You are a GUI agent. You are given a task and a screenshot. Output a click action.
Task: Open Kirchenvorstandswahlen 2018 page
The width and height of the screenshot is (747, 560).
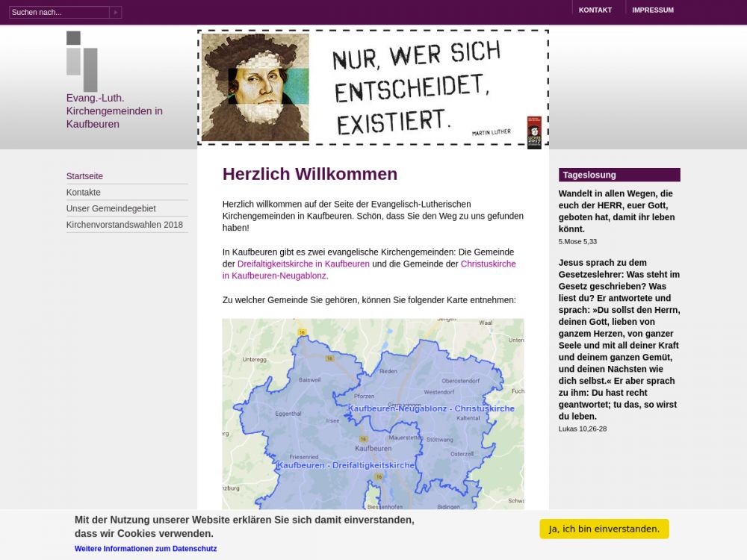click(124, 225)
